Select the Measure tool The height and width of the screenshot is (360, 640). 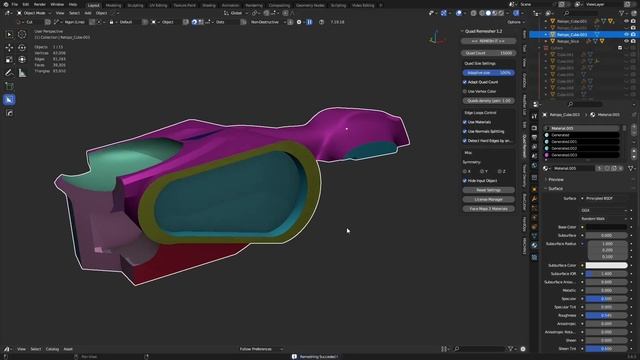coord(22,73)
